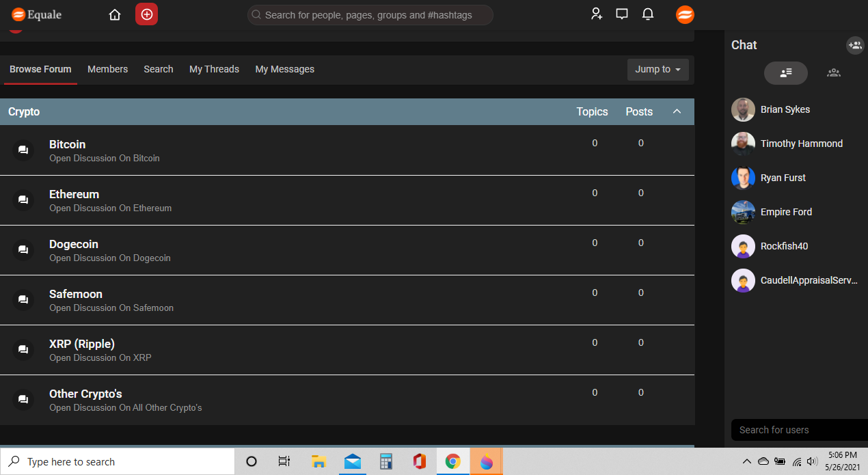
Task: Open the Ethereum forum
Action: [x=74, y=194]
